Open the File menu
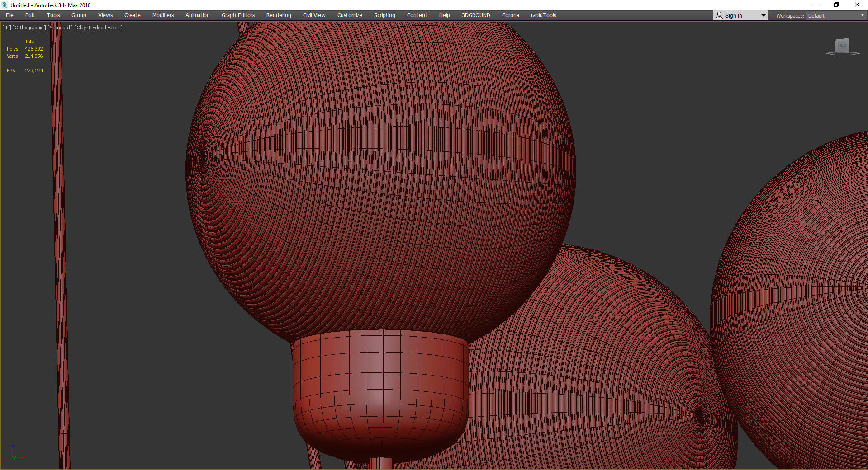Viewport: 868px width, 470px height. [9, 15]
